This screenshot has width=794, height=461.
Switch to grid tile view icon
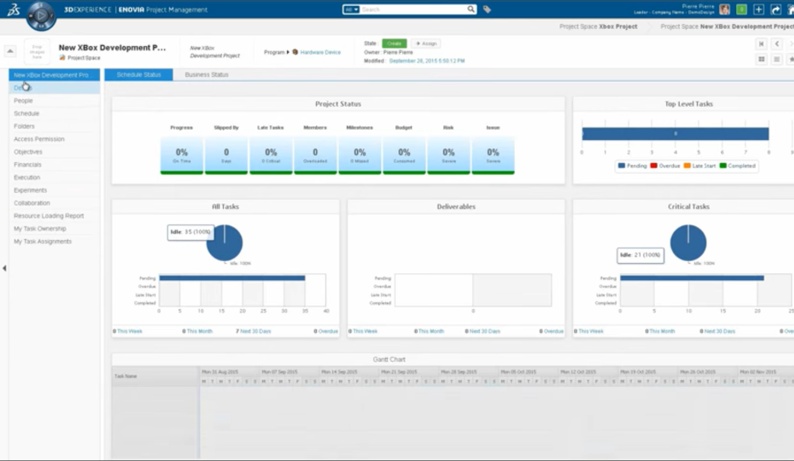(x=761, y=59)
